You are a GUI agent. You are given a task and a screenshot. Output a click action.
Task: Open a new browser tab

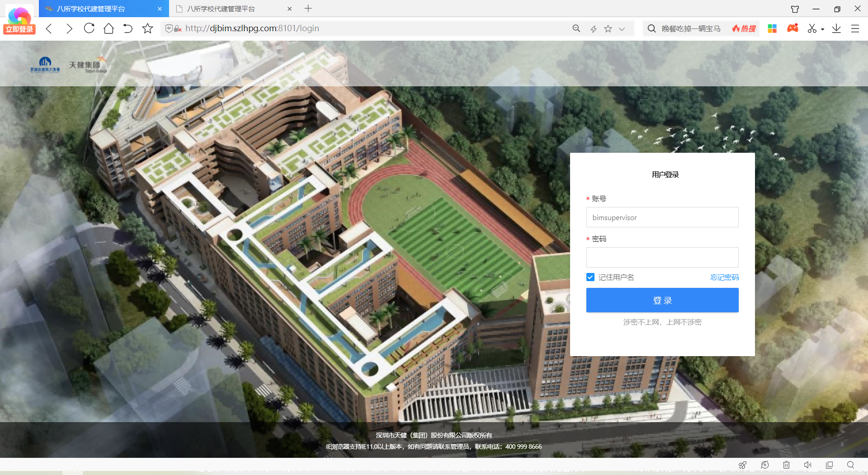[x=308, y=9]
